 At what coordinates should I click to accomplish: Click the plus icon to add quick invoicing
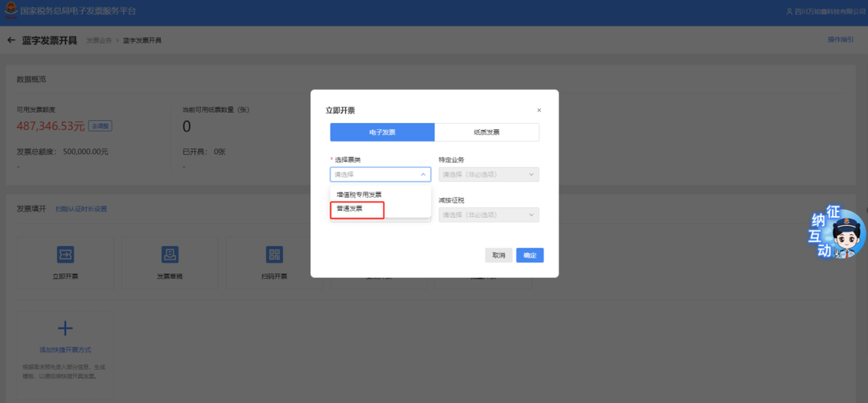click(x=65, y=328)
